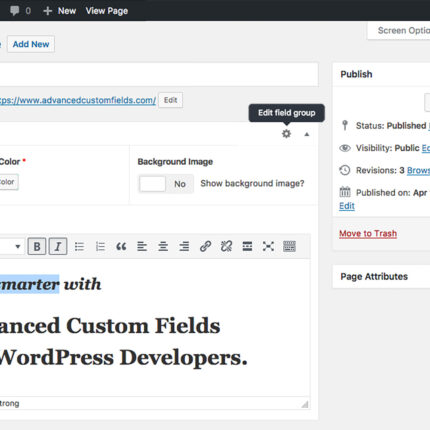430x430 pixels.
Task: Click the Background Image field label
Action: [175, 162]
